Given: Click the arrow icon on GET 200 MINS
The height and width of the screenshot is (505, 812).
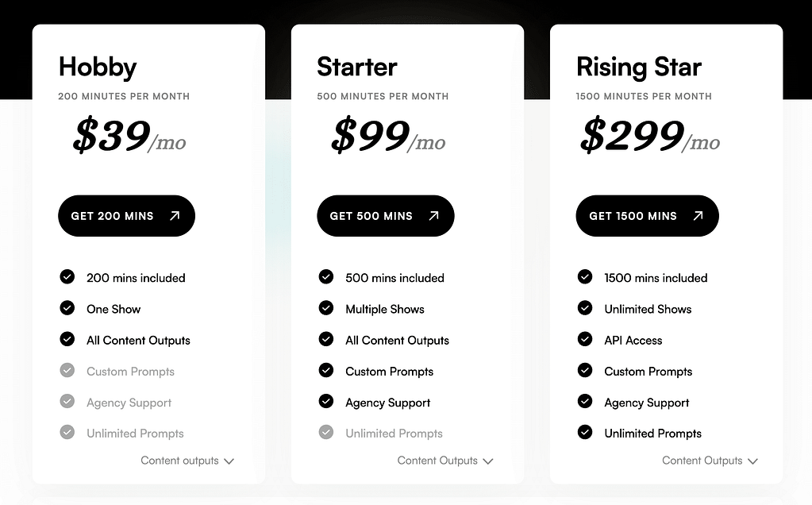Looking at the screenshot, I should point(175,215).
